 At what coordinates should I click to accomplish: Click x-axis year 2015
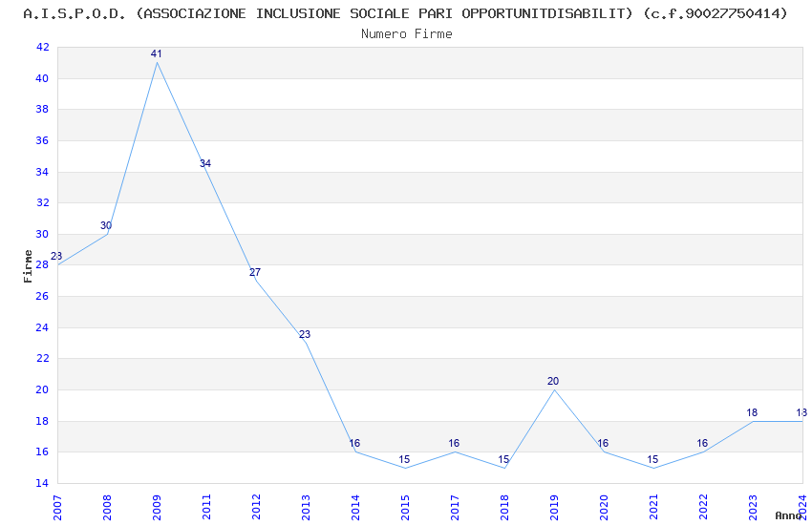[x=405, y=508]
